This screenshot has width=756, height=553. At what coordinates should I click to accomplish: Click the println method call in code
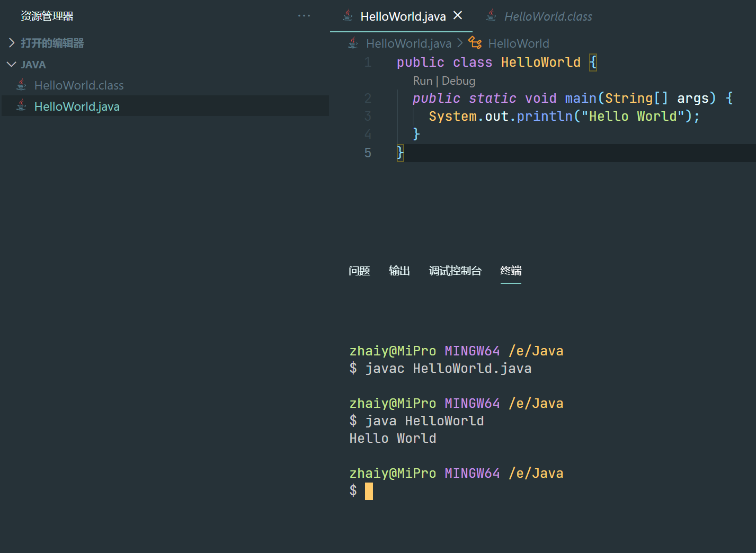(545, 116)
